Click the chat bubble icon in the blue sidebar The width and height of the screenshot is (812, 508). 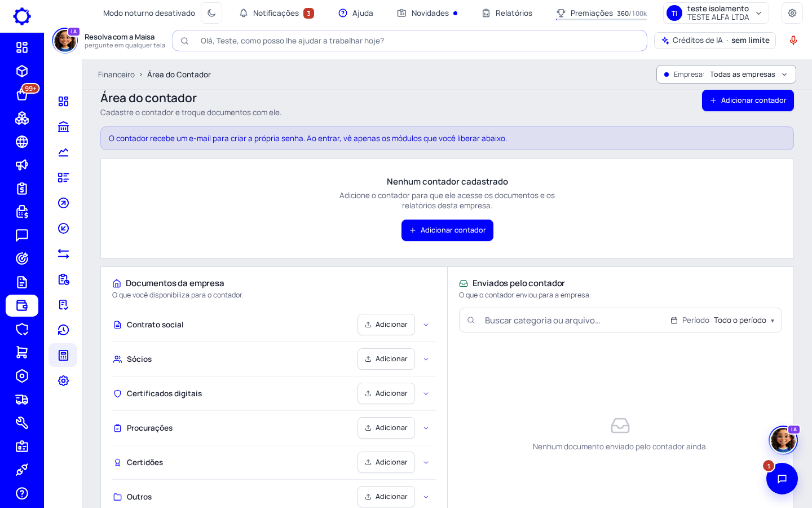pyautogui.click(x=22, y=235)
